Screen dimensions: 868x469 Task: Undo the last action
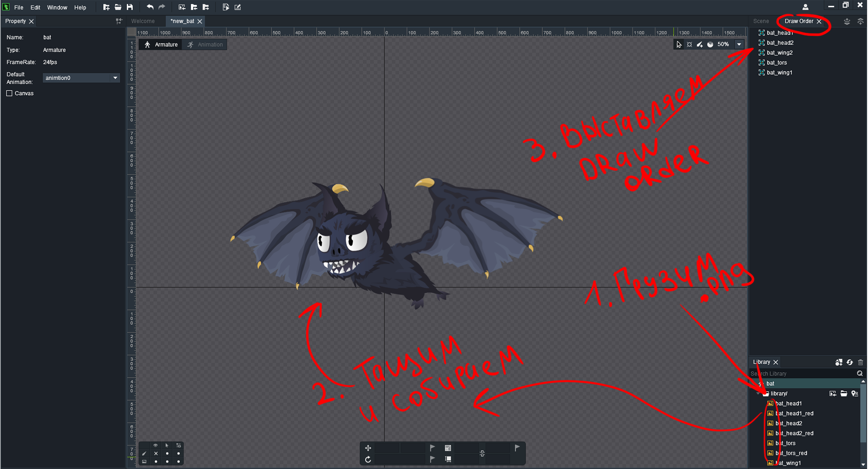[x=150, y=7]
